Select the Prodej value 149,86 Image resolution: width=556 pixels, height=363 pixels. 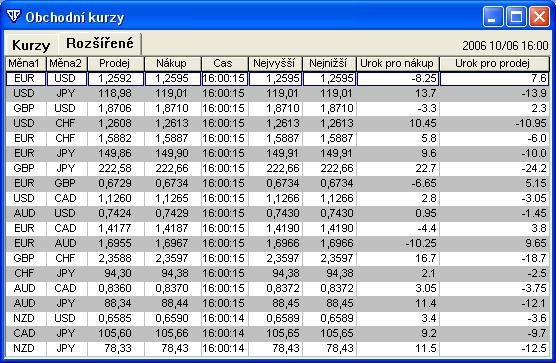pyautogui.click(x=116, y=153)
